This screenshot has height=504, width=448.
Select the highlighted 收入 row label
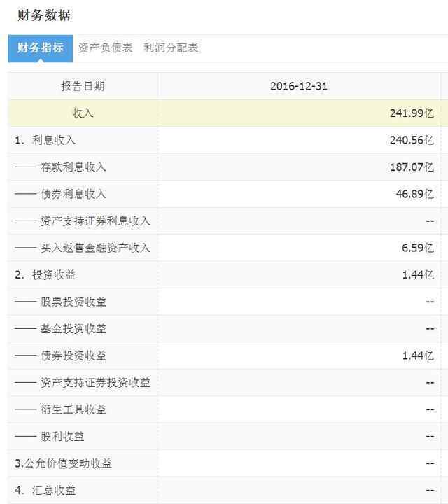[x=83, y=113]
